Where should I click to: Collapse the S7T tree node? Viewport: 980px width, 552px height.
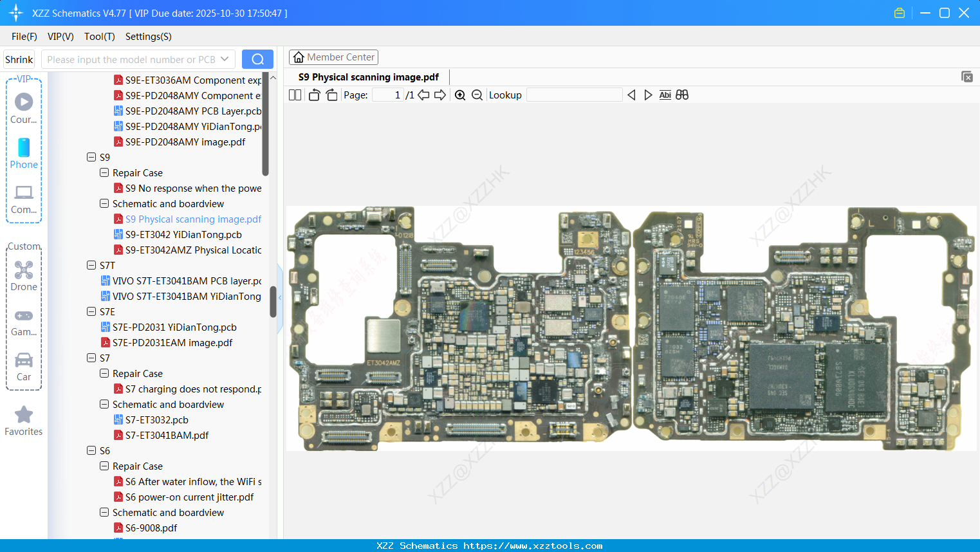coord(91,265)
